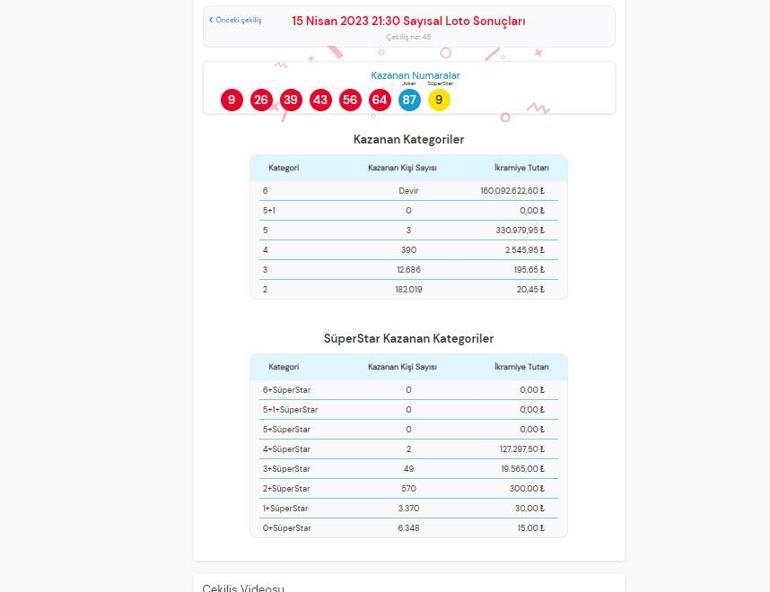Screen dimensions: 770x592
Task: Click the '6+SüperStar' category row label
Action: [287, 390]
